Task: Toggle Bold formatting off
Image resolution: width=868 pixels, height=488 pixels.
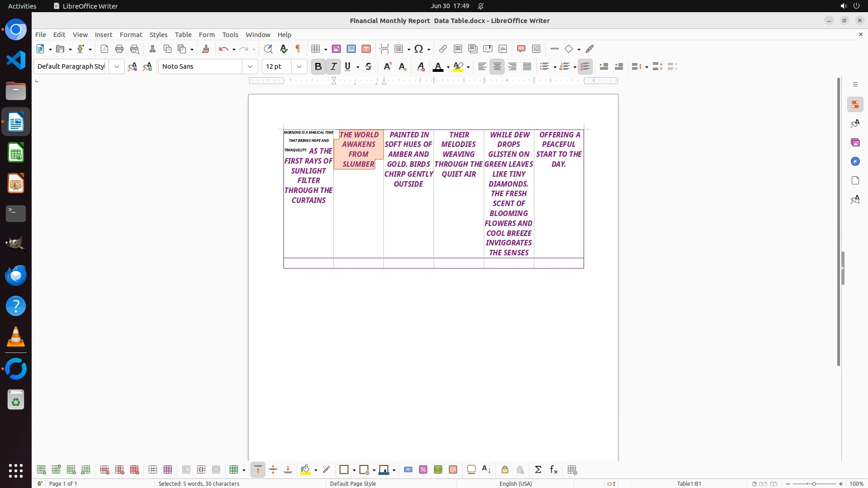Action: (x=318, y=66)
